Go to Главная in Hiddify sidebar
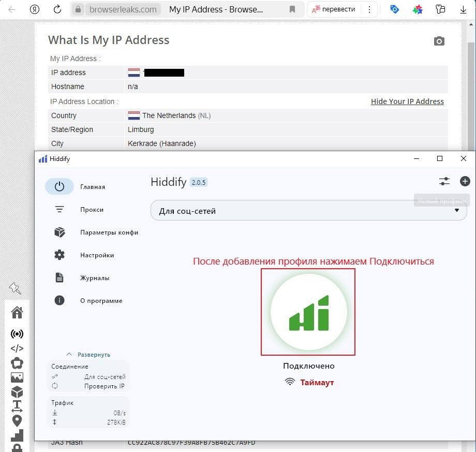 [x=93, y=187]
